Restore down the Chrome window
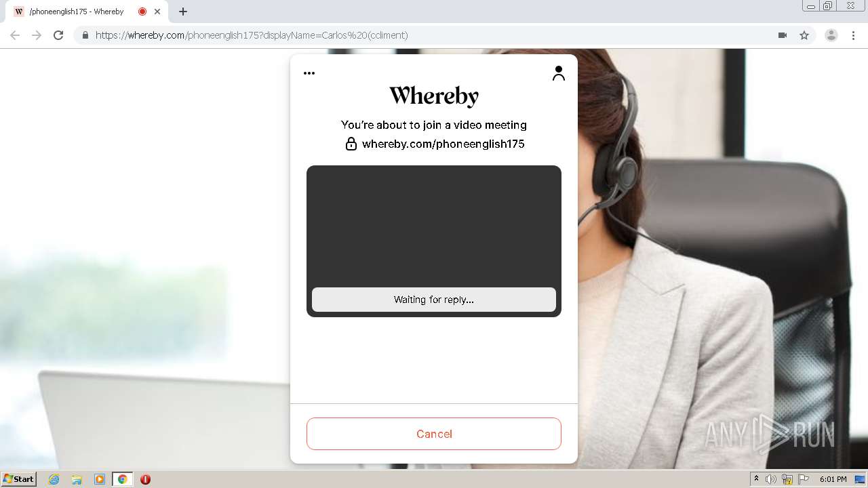The height and width of the screenshot is (488, 868). (x=828, y=6)
